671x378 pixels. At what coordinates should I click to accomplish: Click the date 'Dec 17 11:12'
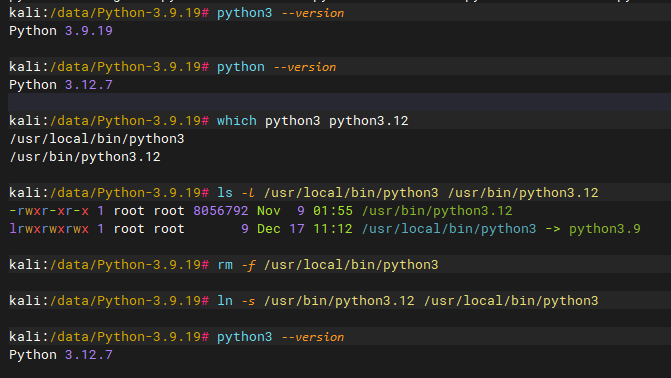[305, 229]
